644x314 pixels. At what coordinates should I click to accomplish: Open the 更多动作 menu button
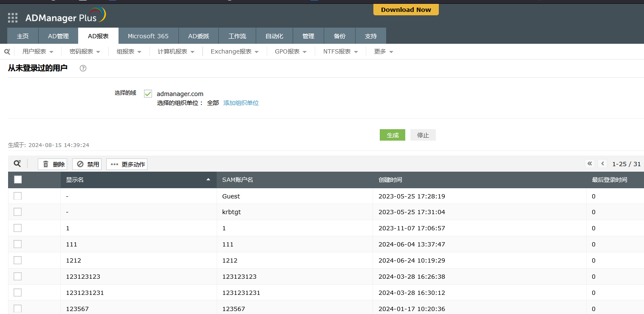(x=127, y=164)
